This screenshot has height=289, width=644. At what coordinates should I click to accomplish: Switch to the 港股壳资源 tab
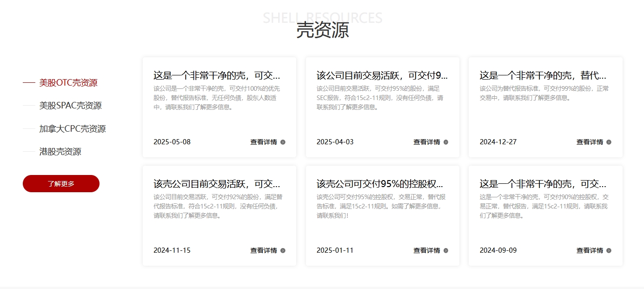point(60,152)
